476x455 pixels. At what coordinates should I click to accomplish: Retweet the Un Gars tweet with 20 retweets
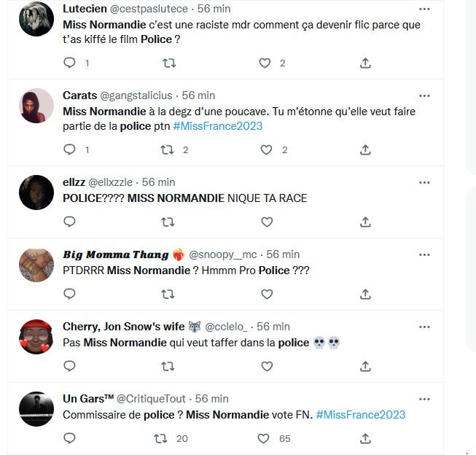pyautogui.click(x=168, y=438)
